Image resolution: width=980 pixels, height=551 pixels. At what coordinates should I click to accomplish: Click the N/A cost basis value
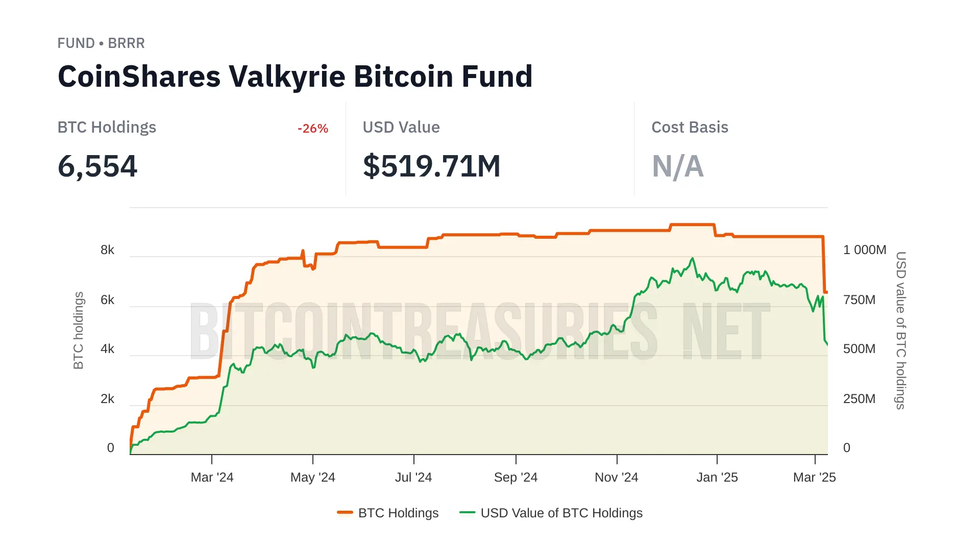[x=677, y=166]
